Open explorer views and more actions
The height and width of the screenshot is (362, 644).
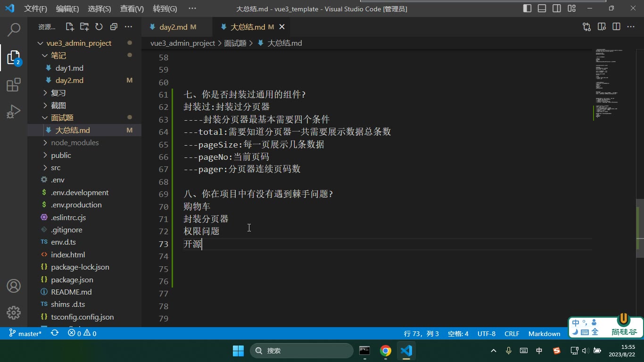point(128,27)
